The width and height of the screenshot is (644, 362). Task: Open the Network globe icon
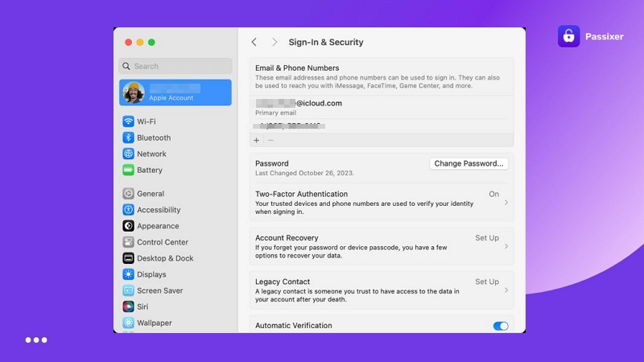(x=128, y=154)
